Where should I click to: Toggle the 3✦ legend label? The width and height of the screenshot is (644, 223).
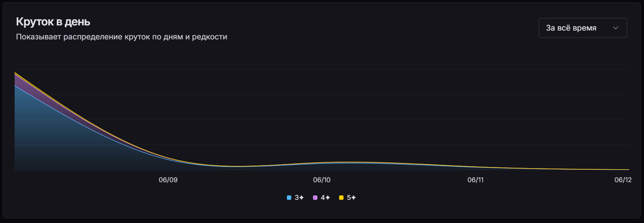[x=299, y=198]
